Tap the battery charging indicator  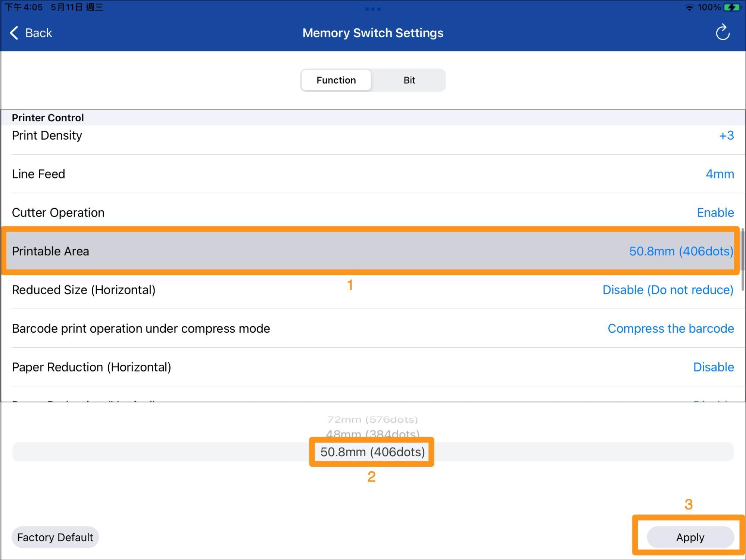tap(731, 7)
